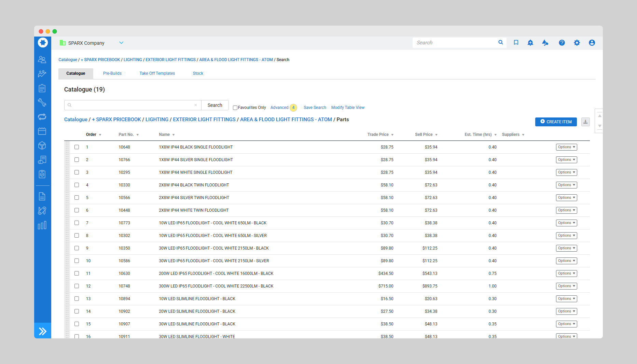Tick checkbox for part 10648 row
637x364 pixels.
77,147
